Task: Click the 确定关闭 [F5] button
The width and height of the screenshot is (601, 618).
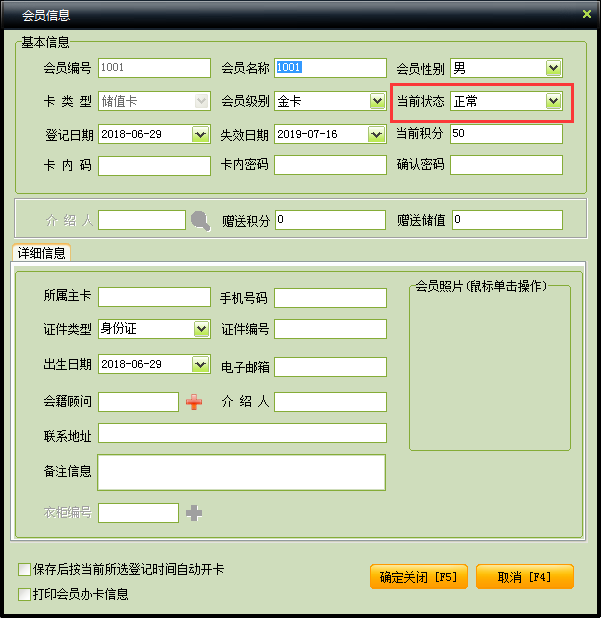Action: tap(419, 577)
